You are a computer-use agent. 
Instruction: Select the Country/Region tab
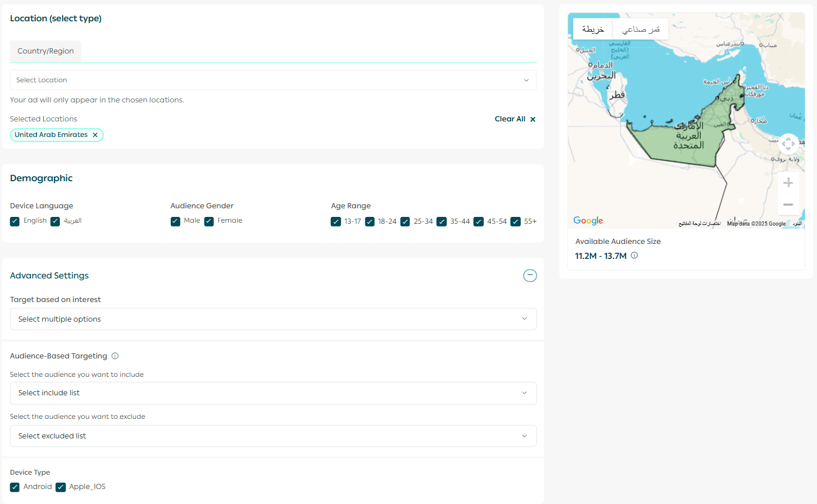(x=45, y=51)
